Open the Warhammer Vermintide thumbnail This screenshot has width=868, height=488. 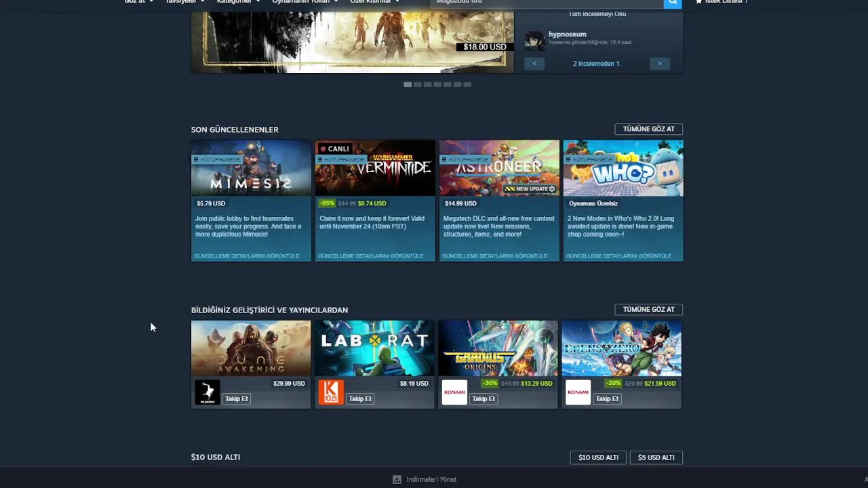coord(375,168)
